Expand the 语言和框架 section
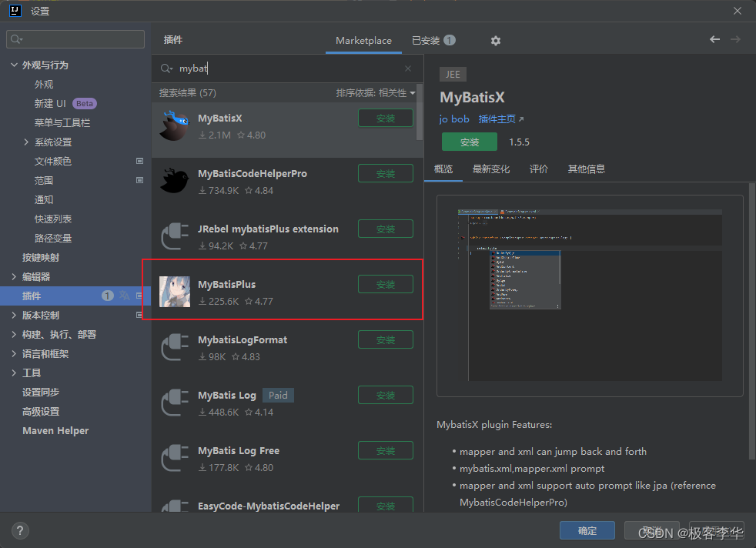This screenshot has width=756, height=548. click(14, 353)
